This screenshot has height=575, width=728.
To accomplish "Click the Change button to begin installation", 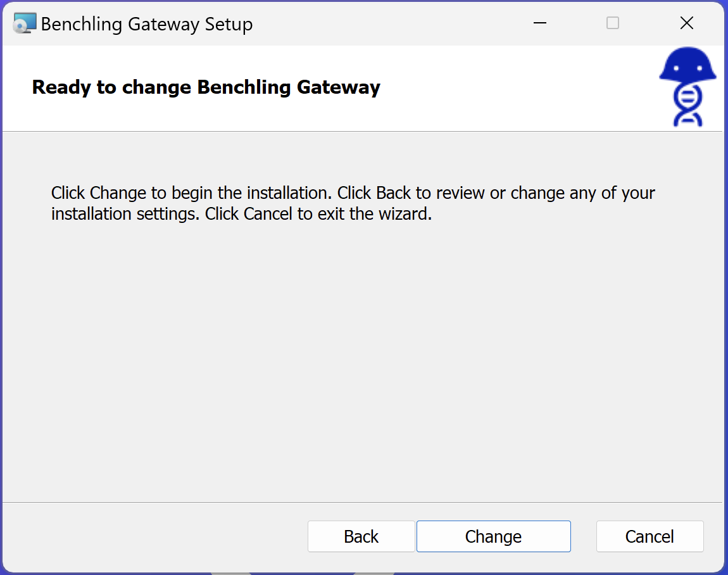I will pyautogui.click(x=493, y=536).
